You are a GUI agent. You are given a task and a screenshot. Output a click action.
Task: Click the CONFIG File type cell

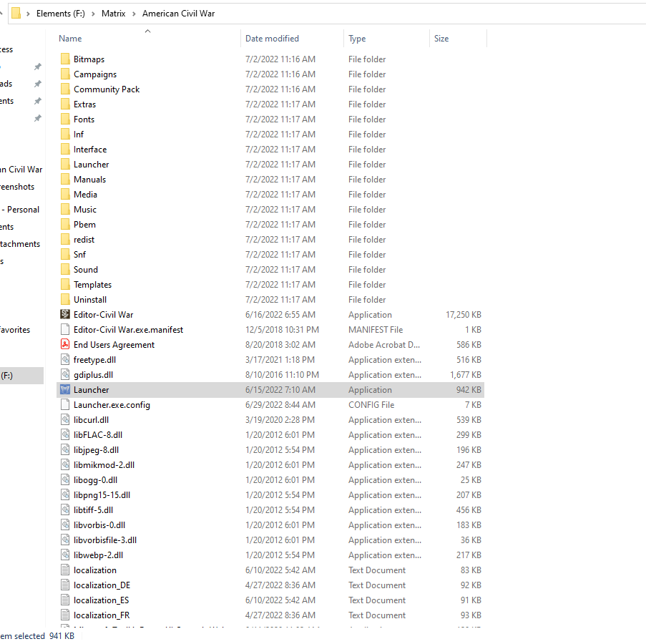click(371, 404)
